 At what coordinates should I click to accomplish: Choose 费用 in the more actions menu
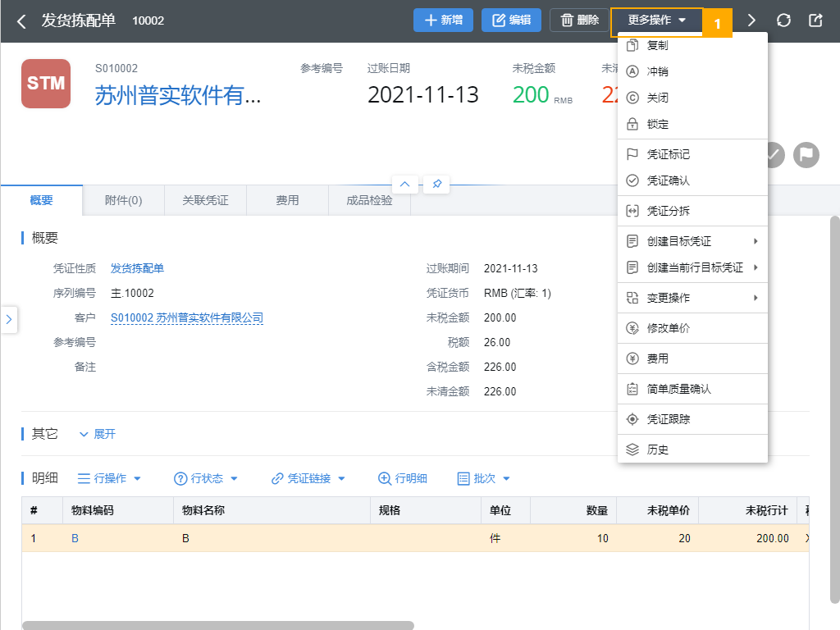tap(692, 359)
